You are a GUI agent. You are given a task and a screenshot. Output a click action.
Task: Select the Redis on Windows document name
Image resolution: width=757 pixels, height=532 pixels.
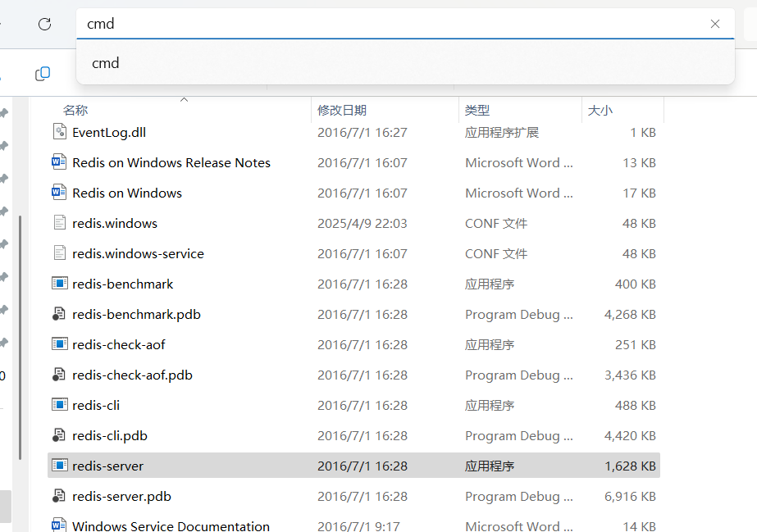(x=127, y=193)
